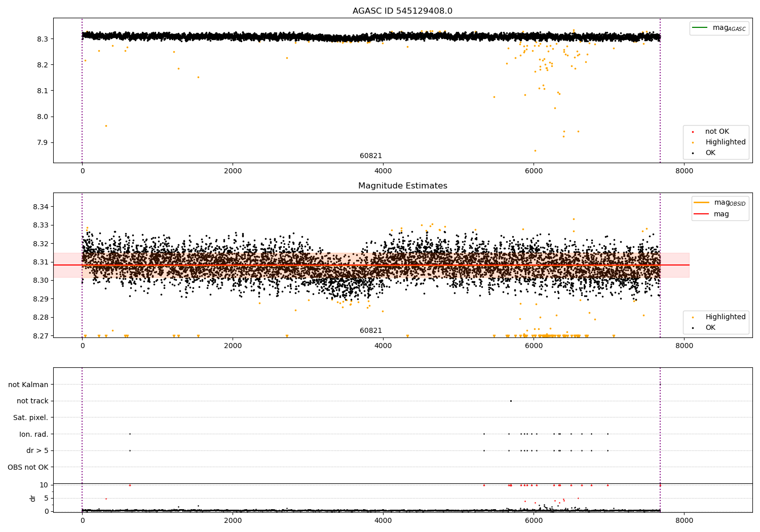Click the 7.9 tick on top plot
760x532 pixels.
pyautogui.click(x=43, y=142)
